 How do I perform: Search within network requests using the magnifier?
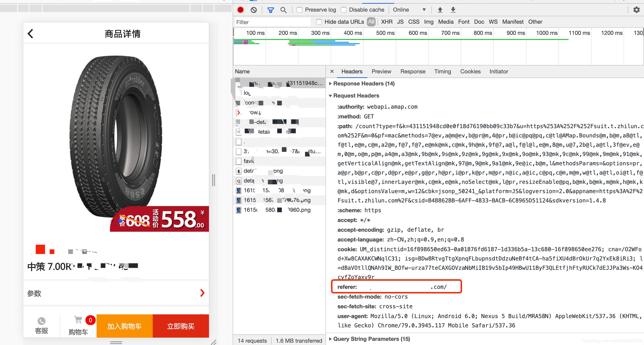(283, 10)
